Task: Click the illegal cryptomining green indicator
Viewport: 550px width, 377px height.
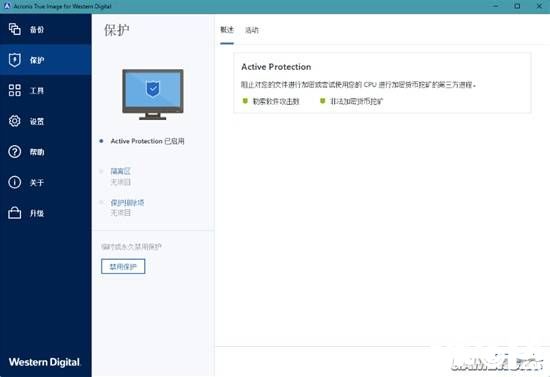Action: click(x=323, y=101)
